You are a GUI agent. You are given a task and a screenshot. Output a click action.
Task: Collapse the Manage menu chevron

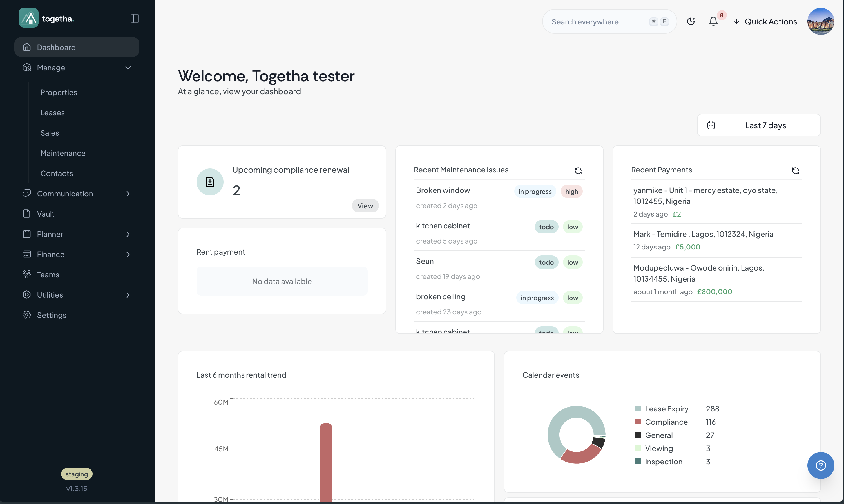click(128, 67)
